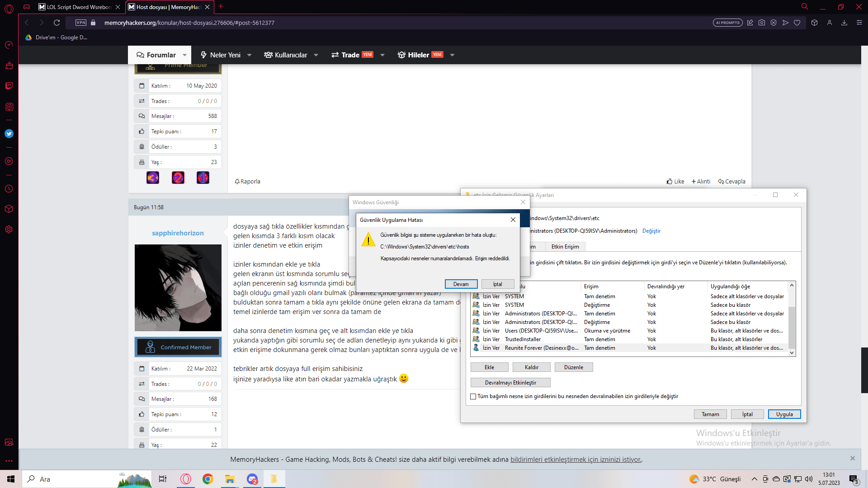Screen dimensions: 868x488
Task: Open the Forumlar navigation tab
Action: [156, 55]
